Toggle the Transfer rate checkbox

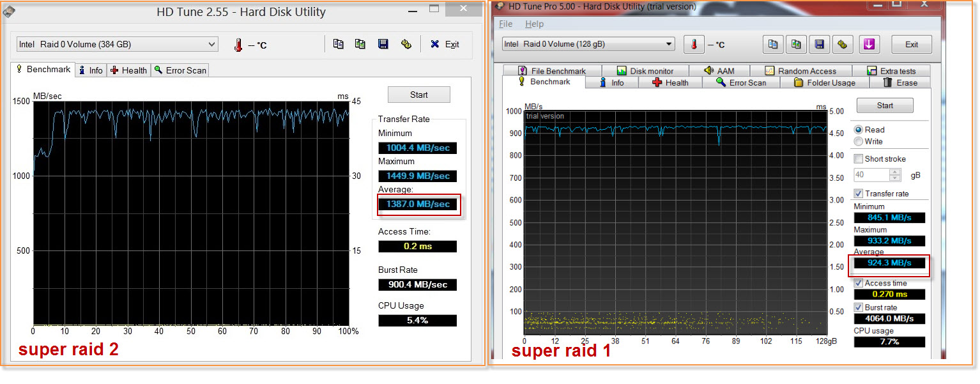click(859, 194)
